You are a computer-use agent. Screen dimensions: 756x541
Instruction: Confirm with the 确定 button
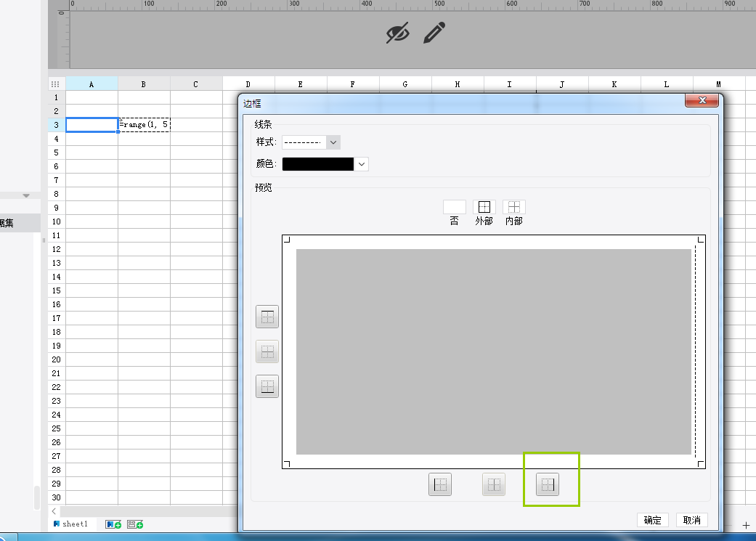coord(653,520)
